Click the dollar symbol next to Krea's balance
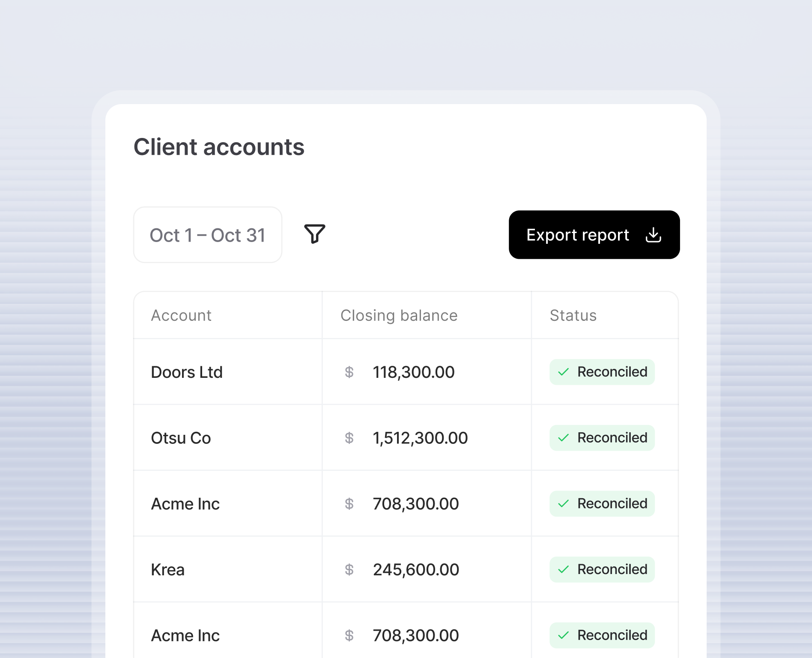The image size is (812, 658). 350,569
